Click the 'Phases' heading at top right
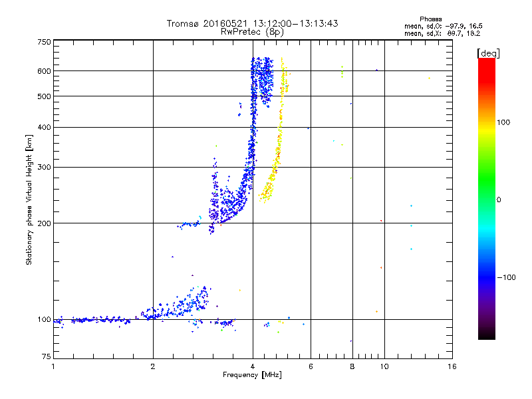The image size is (532, 399). click(430, 19)
